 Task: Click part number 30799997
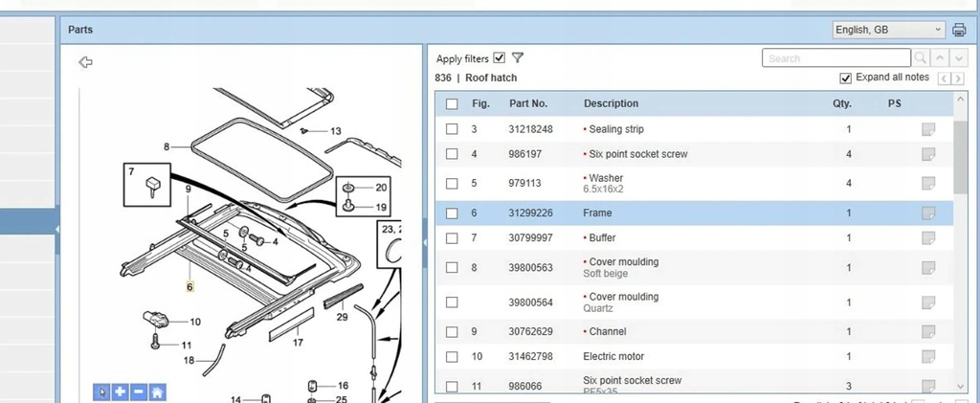tap(530, 238)
